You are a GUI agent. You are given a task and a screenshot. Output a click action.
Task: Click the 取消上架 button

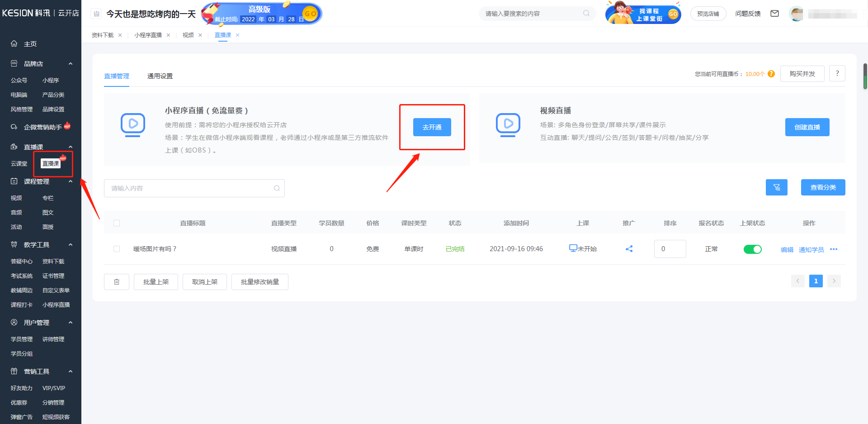coord(205,281)
